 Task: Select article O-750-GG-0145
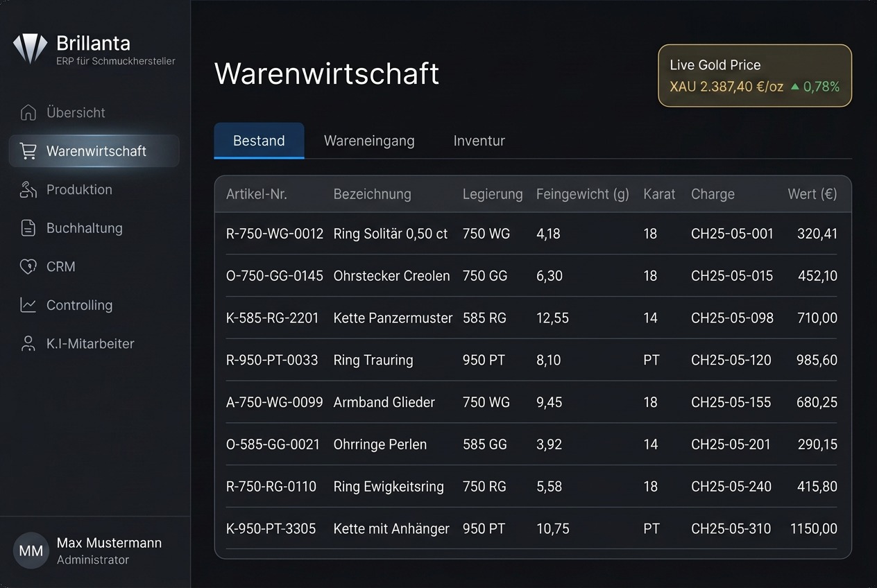[275, 276]
